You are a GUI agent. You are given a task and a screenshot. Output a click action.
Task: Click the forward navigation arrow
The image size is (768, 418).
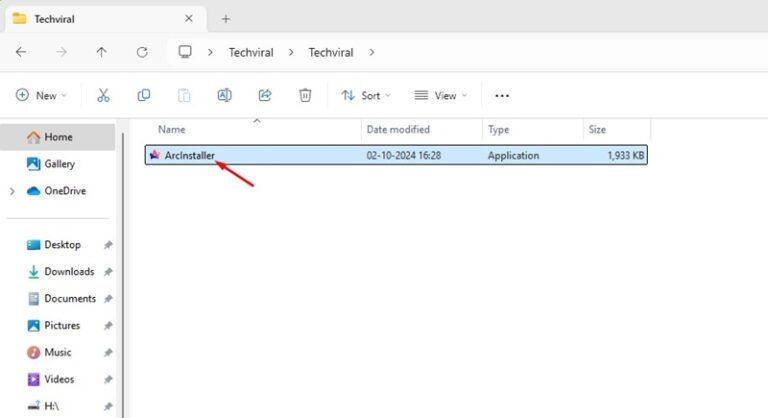pos(61,52)
